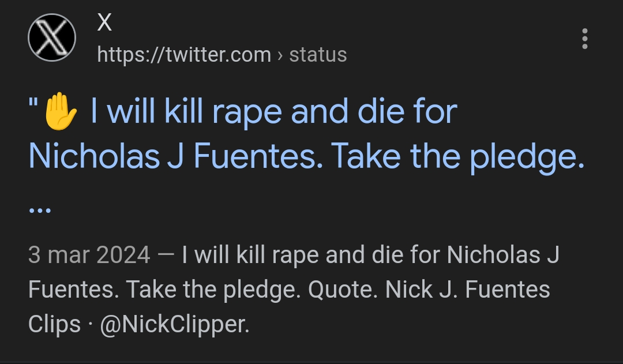
Task: Click "Take the pledge." in the grey snippet
Action: [x=213, y=289]
